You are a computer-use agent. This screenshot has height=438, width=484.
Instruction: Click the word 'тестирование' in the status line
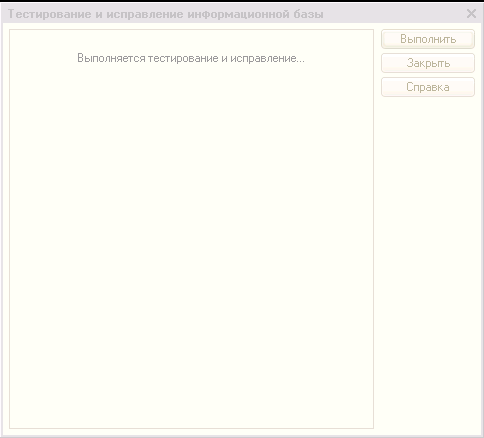(x=183, y=58)
